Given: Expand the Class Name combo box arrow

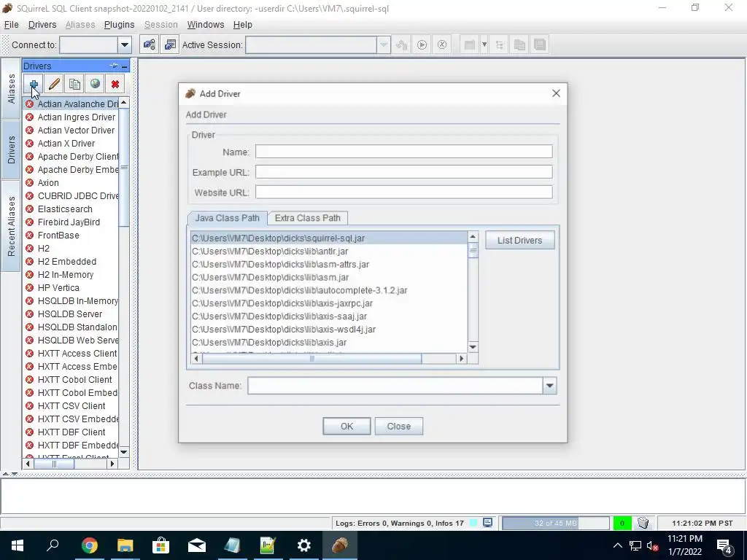Looking at the screenshot, I should coord(549,386).
